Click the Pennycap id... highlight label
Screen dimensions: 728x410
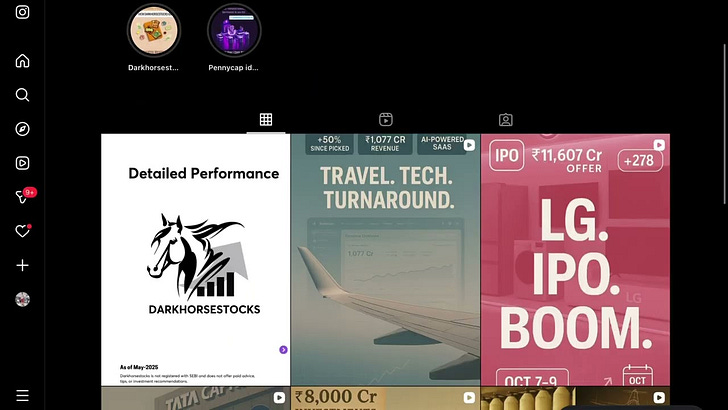[233, 68]
